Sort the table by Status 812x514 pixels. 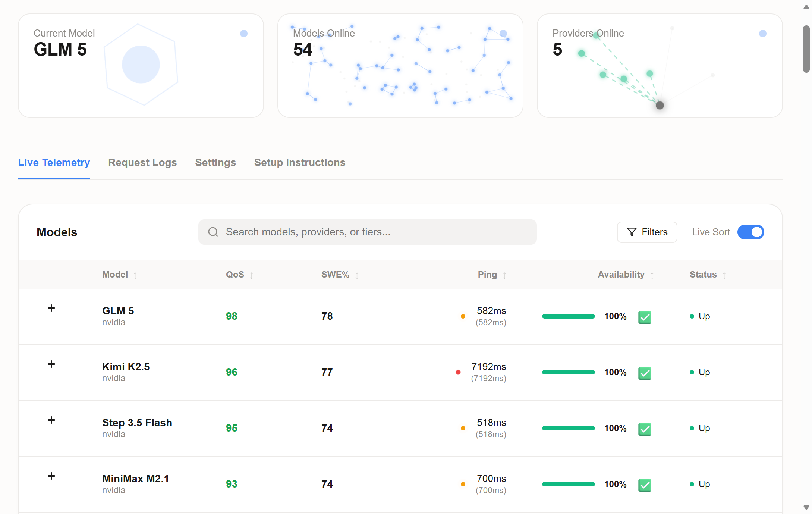point(708,275)
